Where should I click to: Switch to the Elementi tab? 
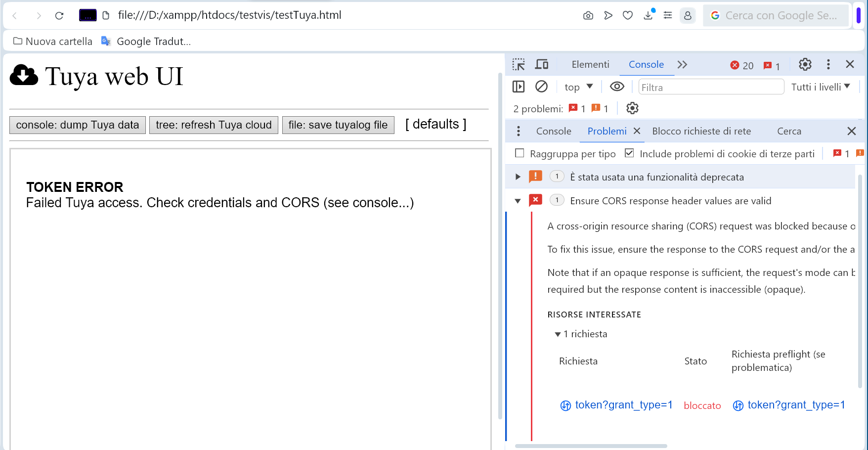(x=590, y=64)
